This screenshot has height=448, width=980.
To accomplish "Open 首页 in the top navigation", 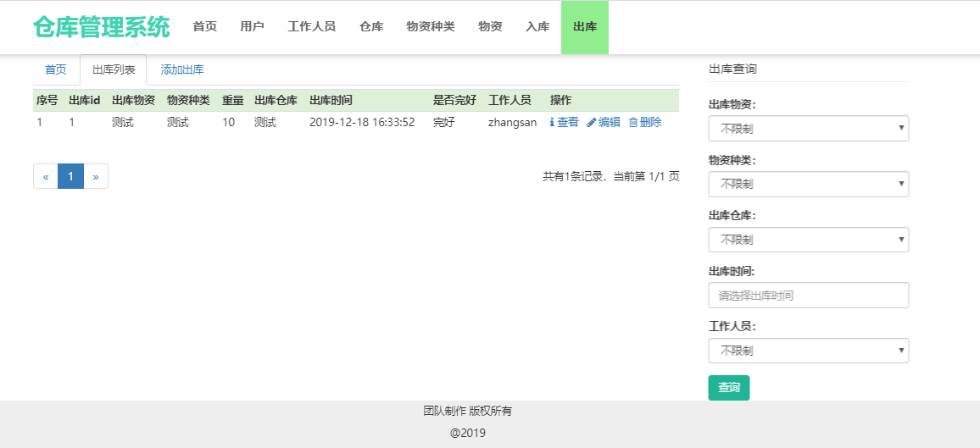I will point(205,27).
